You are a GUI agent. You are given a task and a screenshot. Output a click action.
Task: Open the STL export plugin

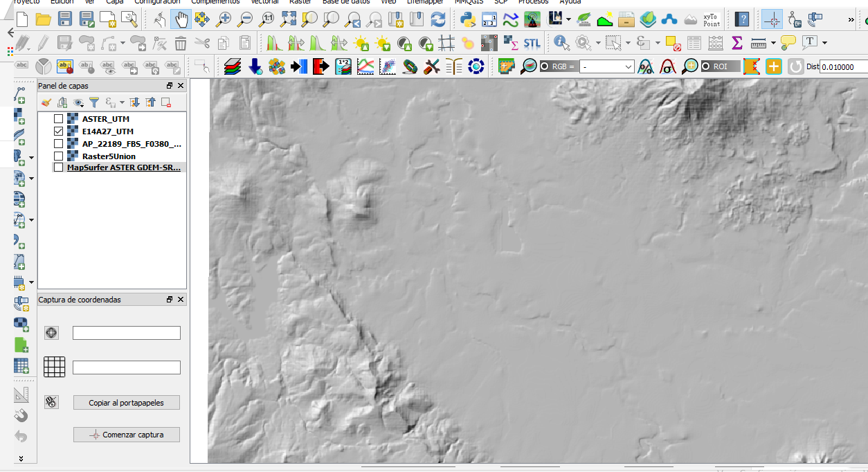pos(532,44)
